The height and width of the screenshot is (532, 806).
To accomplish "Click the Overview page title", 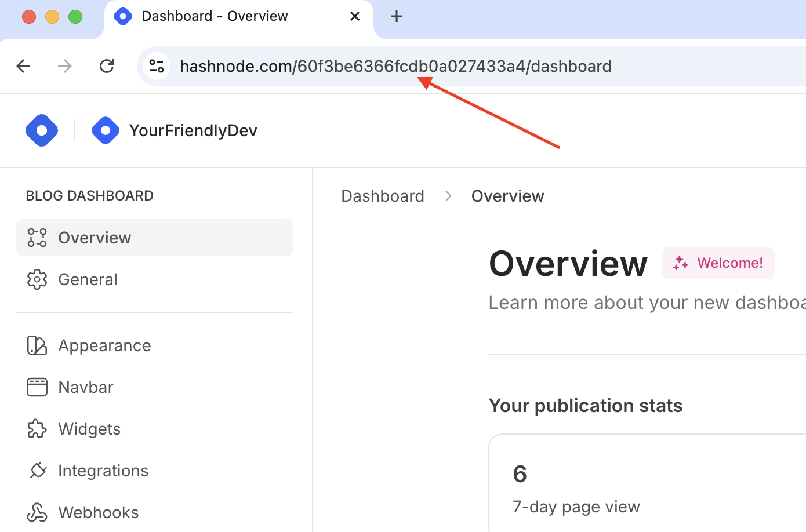I will click(x=568, y=264).
